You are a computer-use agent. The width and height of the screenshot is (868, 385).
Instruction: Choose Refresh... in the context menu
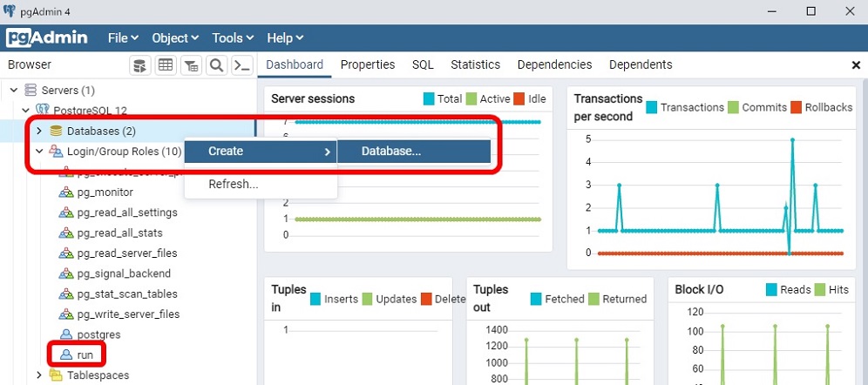[261, 184]
